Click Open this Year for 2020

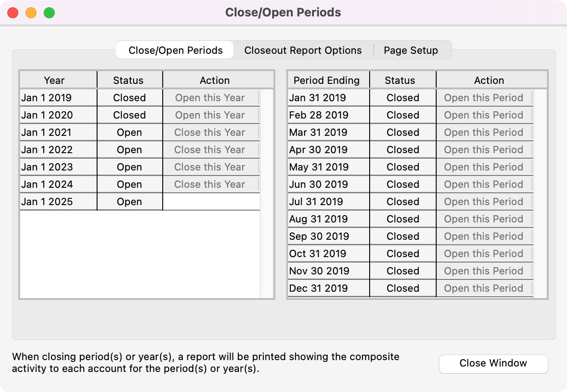[x=210, y=115]
